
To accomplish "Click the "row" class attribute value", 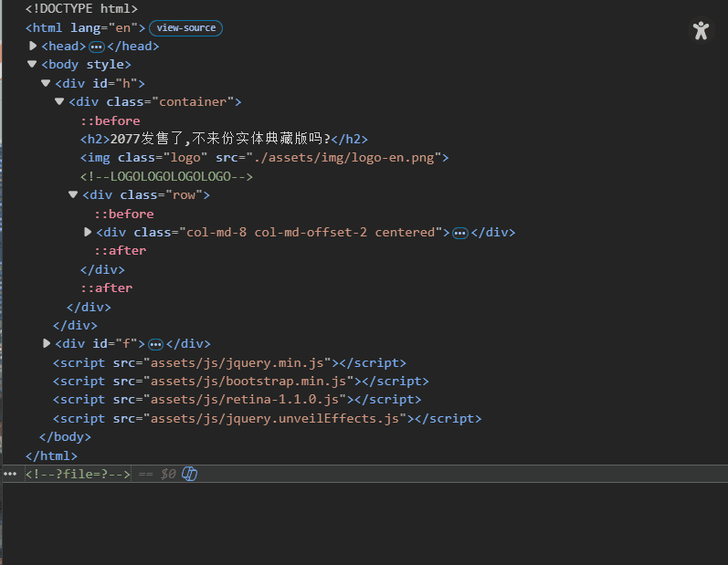I will (x=184, y=194).
